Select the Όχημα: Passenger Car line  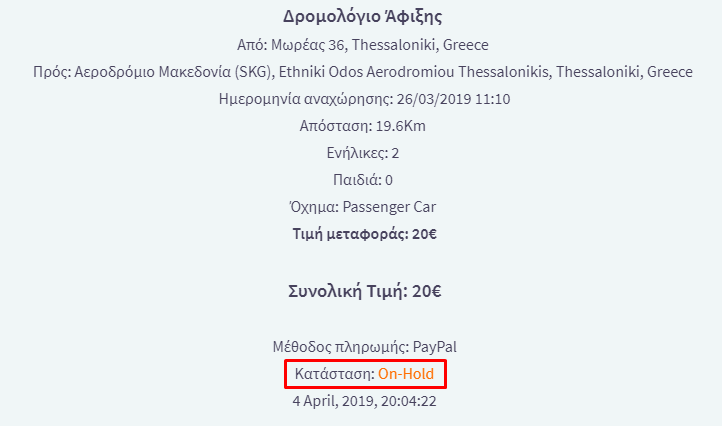[362, 207]
